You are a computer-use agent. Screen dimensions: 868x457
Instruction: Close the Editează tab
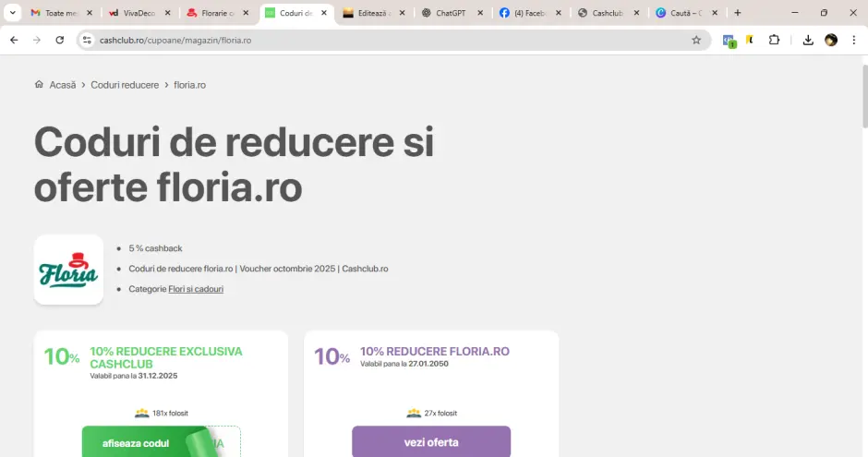pos(402,13)
